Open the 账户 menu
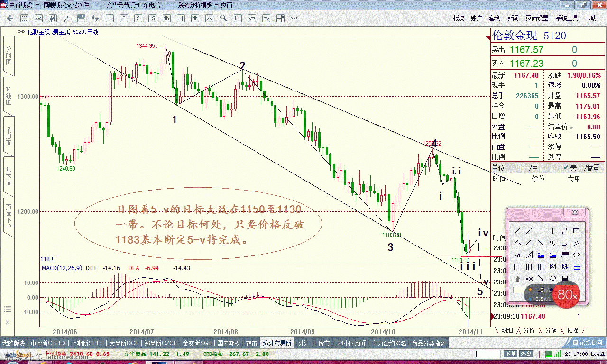Image resolution: width=607 pixels, height=364 pixels. 476,18
